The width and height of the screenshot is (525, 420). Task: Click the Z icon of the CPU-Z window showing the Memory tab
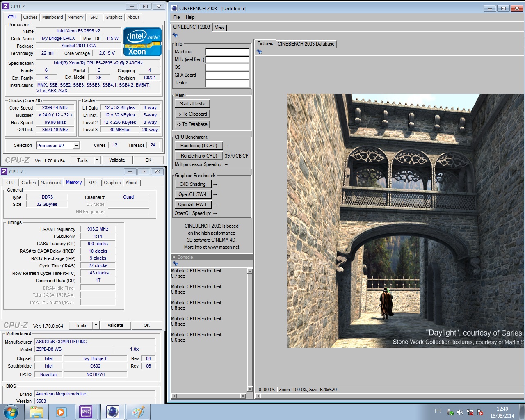pyautogui.click(x=4, y=171)
